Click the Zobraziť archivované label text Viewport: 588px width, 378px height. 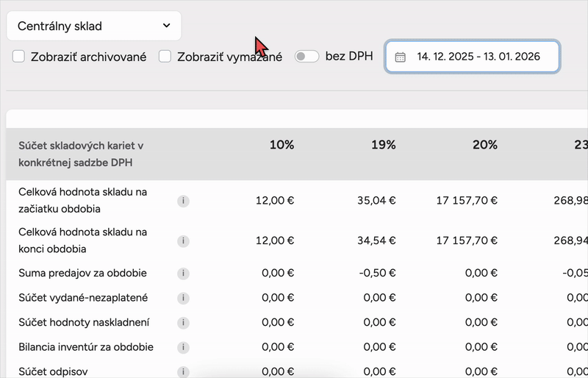[89, 56]
